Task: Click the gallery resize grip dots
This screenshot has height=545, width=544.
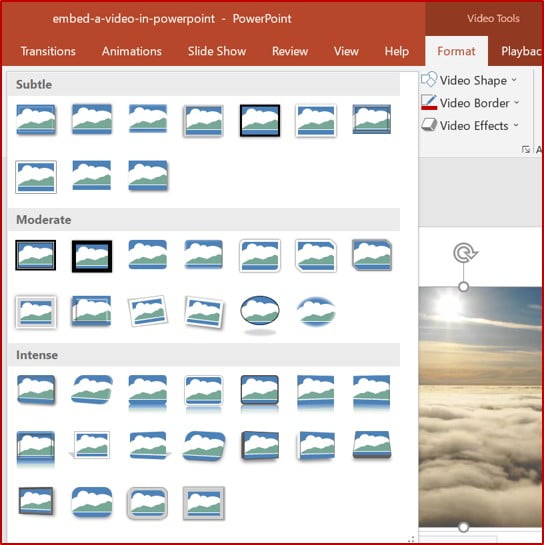Action: (x=412, y=539)
